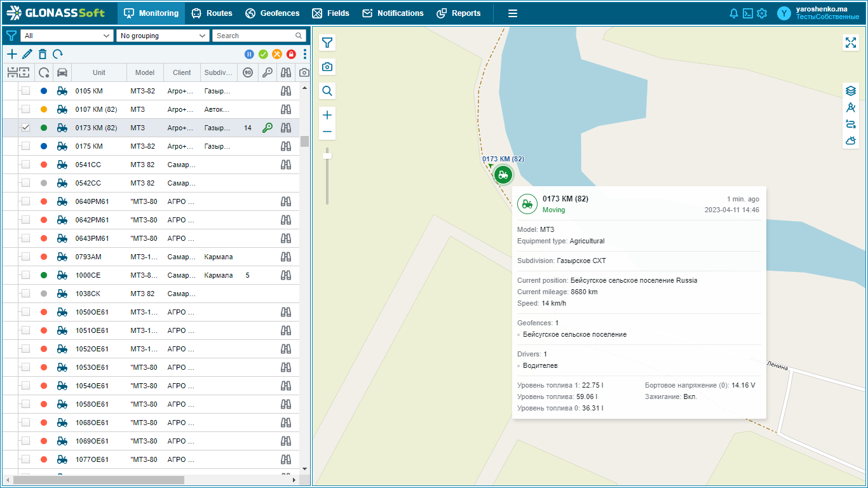The height and width of the screenshot is (488, 868).
Task: Sort by the Model column header
Action: coord(145,72)
